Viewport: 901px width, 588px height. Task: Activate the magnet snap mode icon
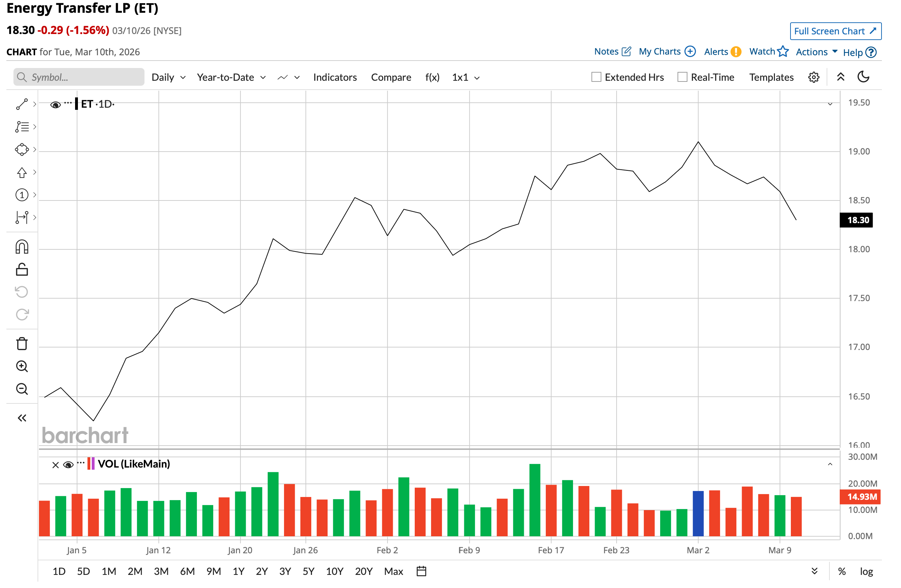coord(22,247)
